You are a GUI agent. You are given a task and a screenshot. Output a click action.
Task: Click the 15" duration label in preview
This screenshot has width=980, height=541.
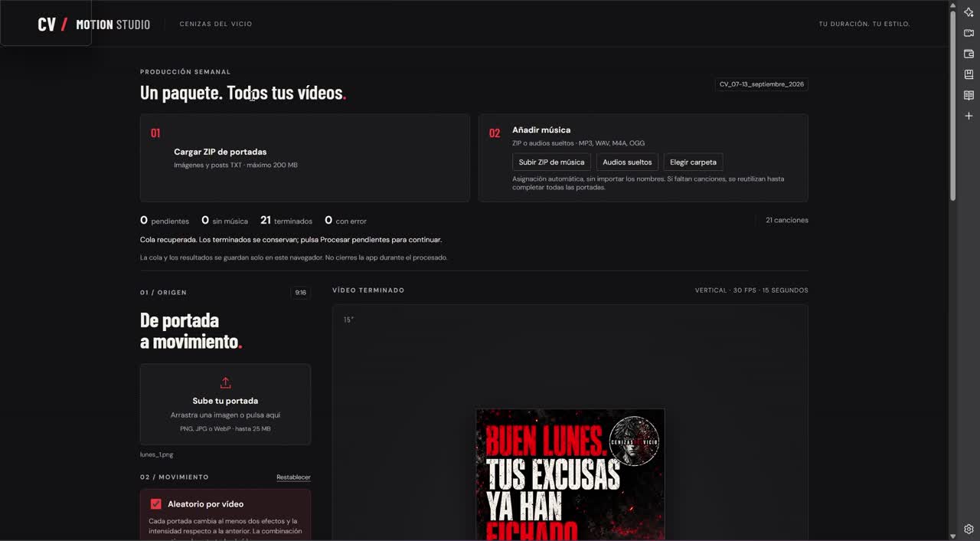tap(348, 320)
